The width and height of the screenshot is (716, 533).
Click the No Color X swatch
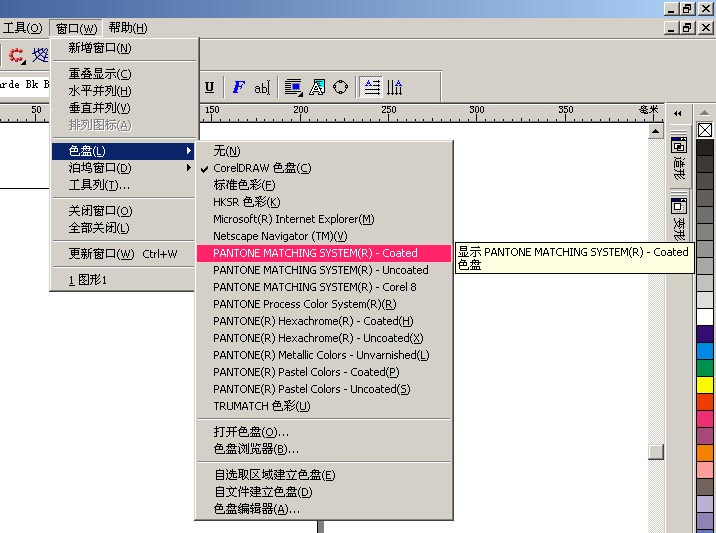[705, 130]
